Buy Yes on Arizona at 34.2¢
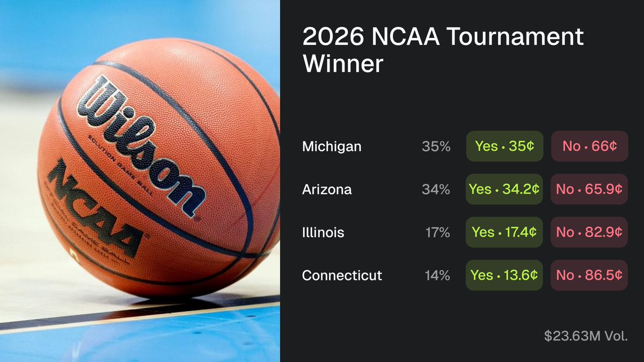 tap(504, 189)
